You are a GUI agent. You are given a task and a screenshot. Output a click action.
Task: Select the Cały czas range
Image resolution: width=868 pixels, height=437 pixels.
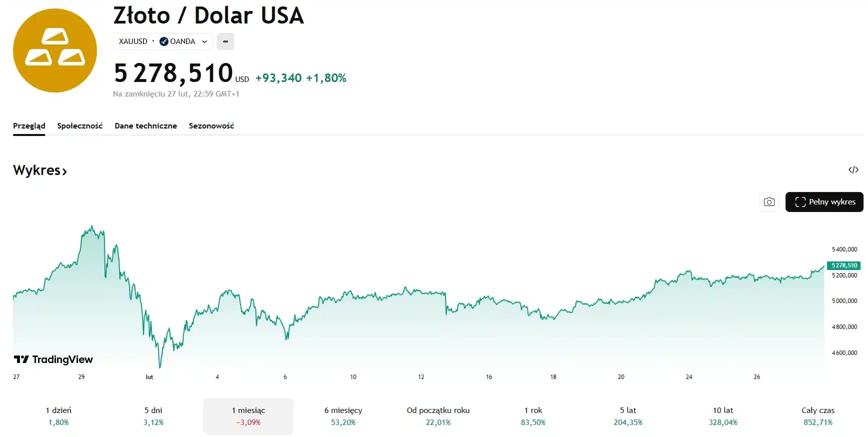(x=817, y=416)
